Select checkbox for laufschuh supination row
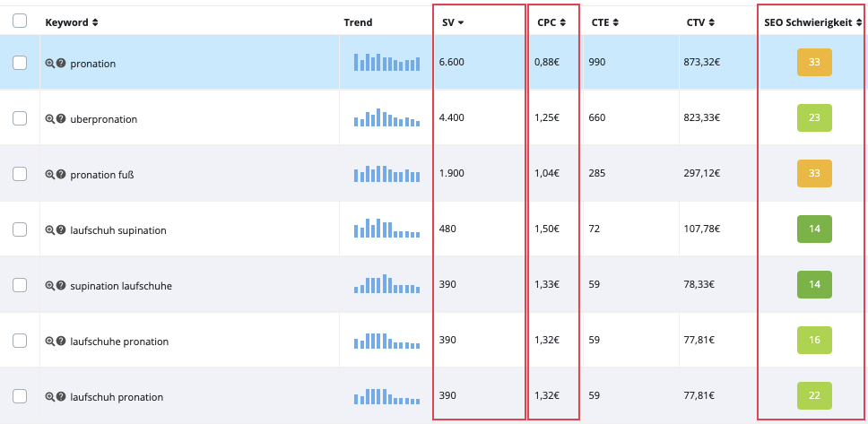The image size is (868, 424). (20, 229)
